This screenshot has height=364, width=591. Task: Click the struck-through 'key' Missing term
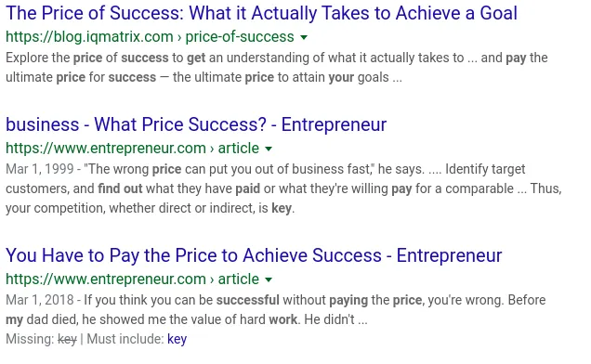tap(67, 339)
